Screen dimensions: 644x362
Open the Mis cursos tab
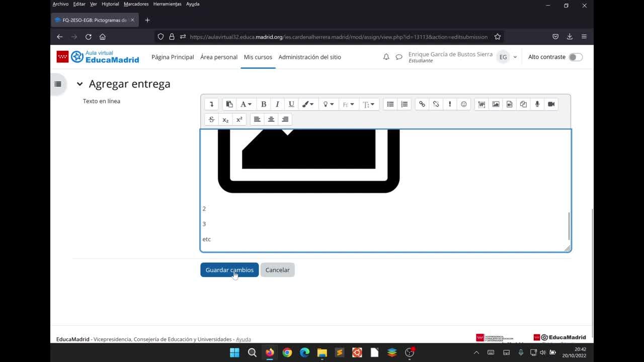click(258, 57)
